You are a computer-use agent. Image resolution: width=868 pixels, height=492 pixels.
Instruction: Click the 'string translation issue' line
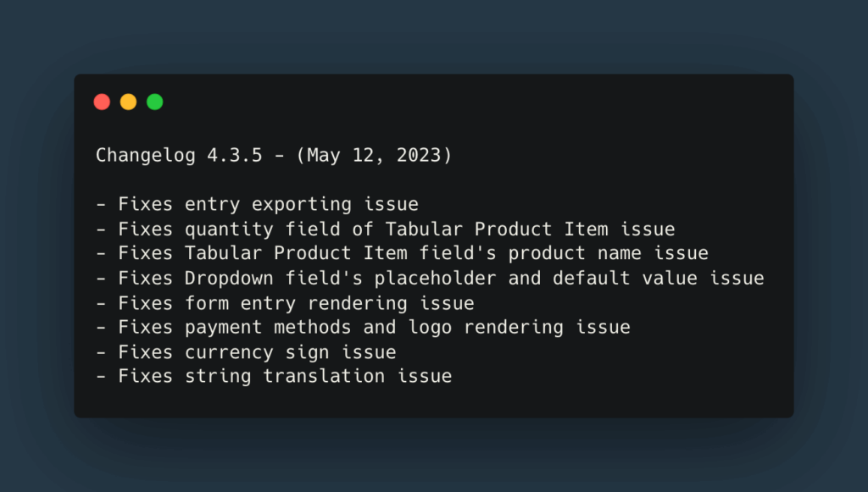pyautogui.click(x=274, y=377)
